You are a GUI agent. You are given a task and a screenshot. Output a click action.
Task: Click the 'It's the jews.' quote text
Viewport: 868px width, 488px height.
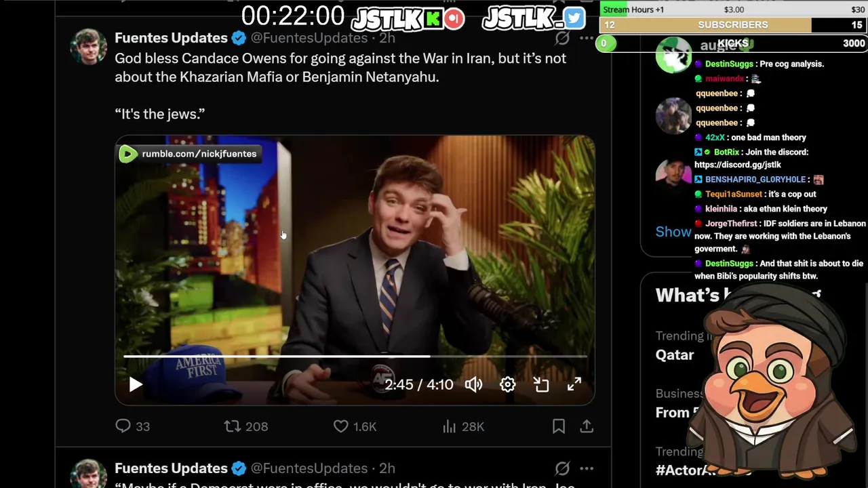[160, 115]
